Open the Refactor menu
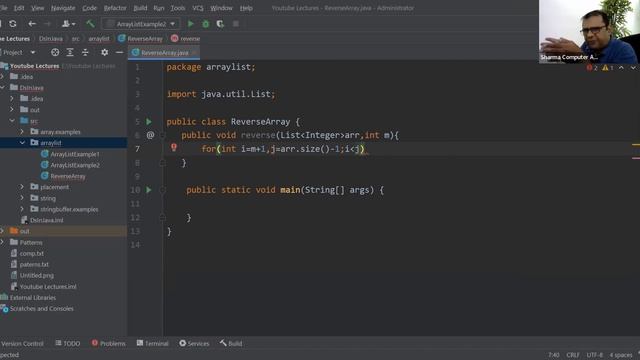640x360 pixels. 115,8
